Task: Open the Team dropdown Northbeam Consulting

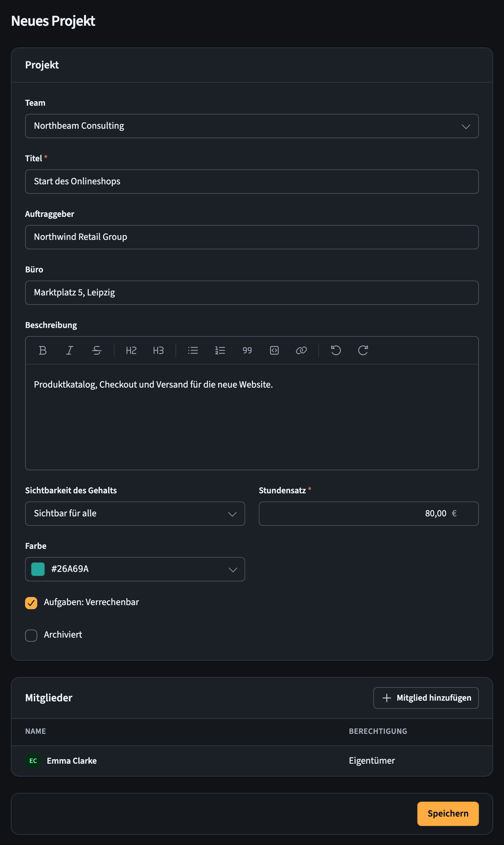Action: tap(252, 126)
